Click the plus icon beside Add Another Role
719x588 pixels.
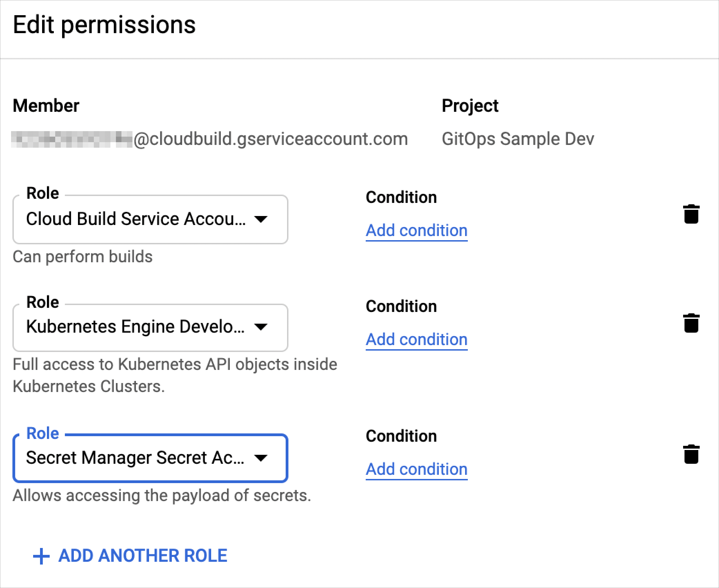41,556
